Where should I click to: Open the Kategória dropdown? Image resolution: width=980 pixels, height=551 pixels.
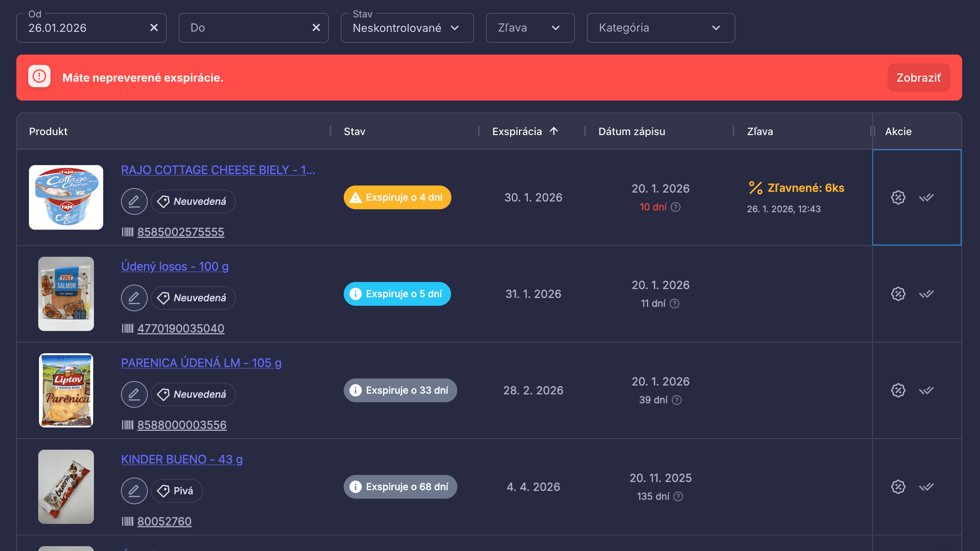click(660, 28)
